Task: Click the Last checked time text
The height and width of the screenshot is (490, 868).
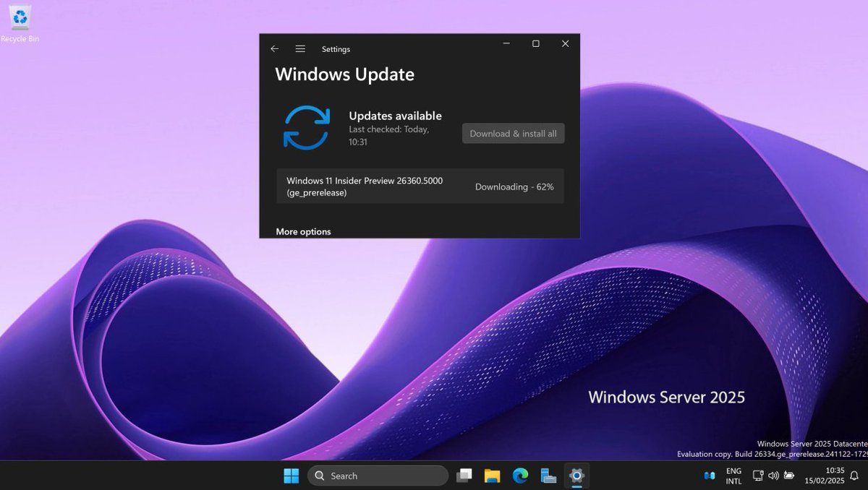Action: coord(389,136)
